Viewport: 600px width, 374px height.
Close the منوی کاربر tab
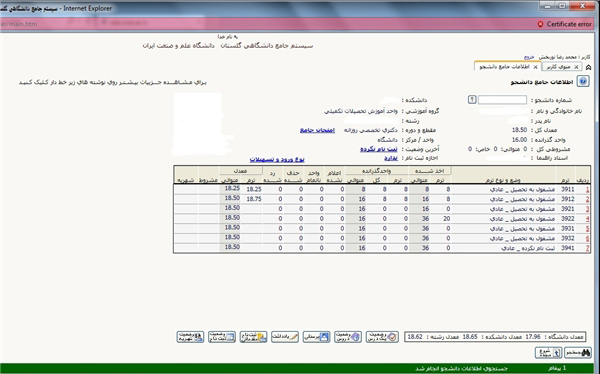pyautogui.click(x=576, y=67)
